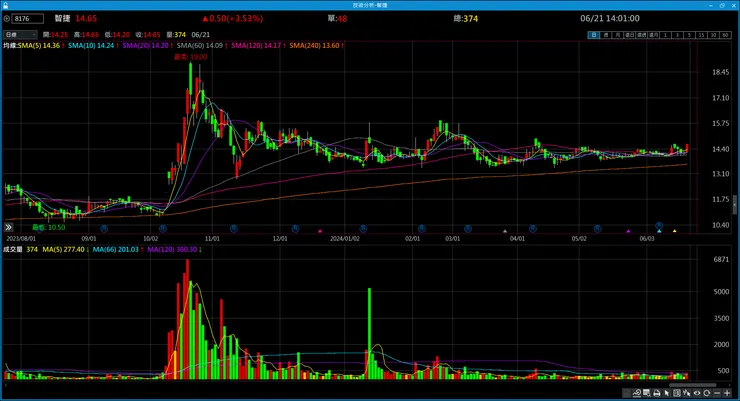Viewport: 740px width, 401px height.
Task: Switch to the 1-minute timeframe
Action: point(665,35)
